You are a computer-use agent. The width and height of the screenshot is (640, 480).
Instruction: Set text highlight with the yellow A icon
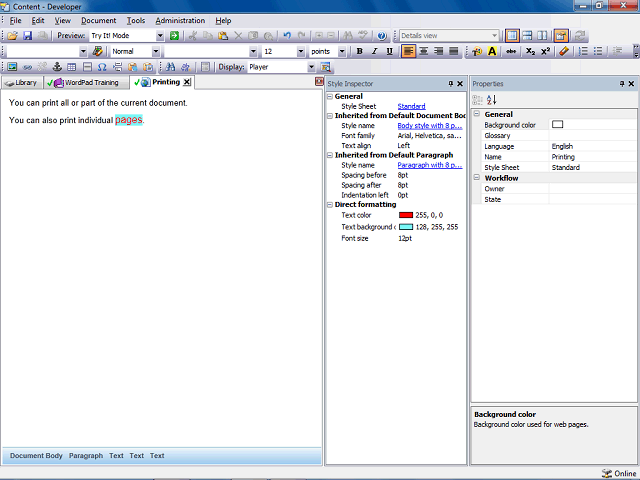pyautogui.click(x=492, y=51)
